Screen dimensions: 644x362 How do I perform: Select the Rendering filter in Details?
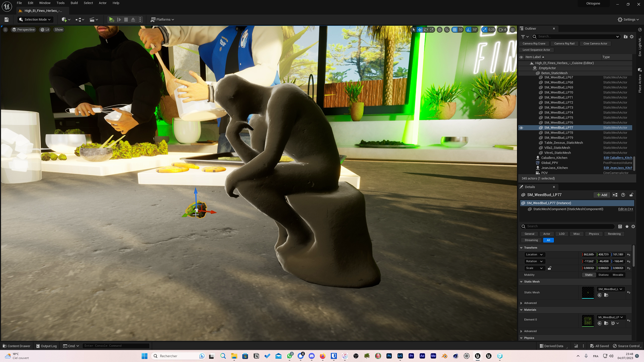point(614,234)
